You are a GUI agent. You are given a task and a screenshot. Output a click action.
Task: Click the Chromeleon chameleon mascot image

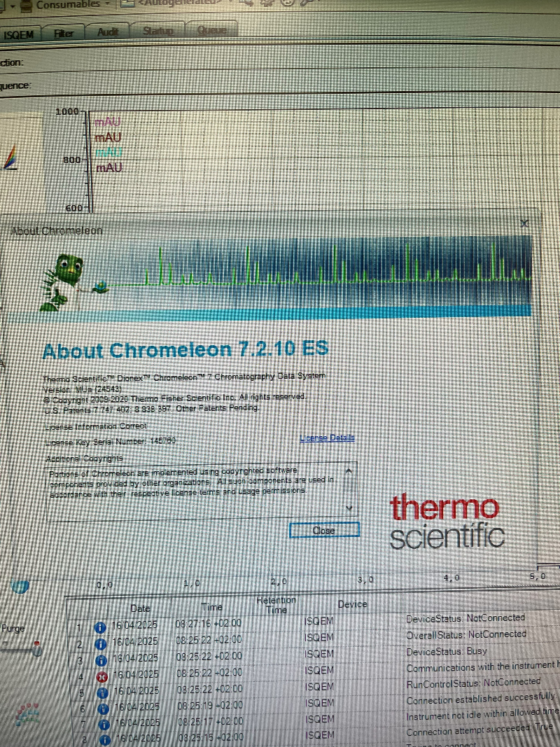tap(62, 281)
